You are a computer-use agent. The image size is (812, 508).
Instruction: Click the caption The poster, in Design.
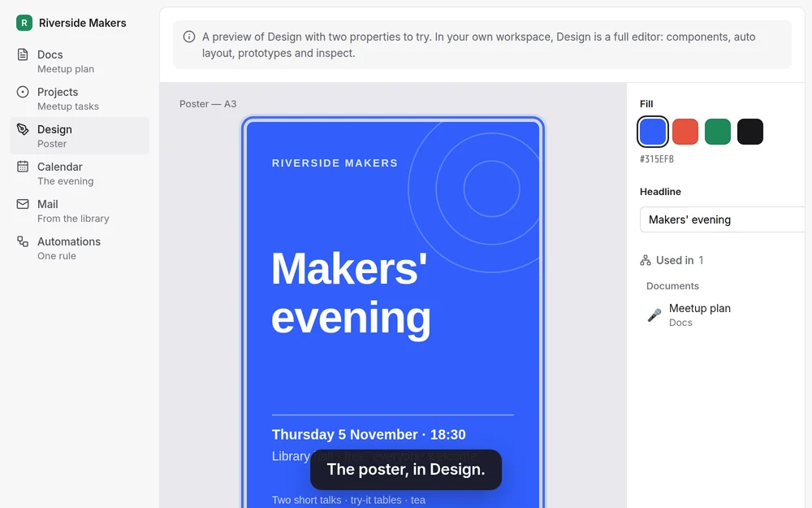point(406,469)
